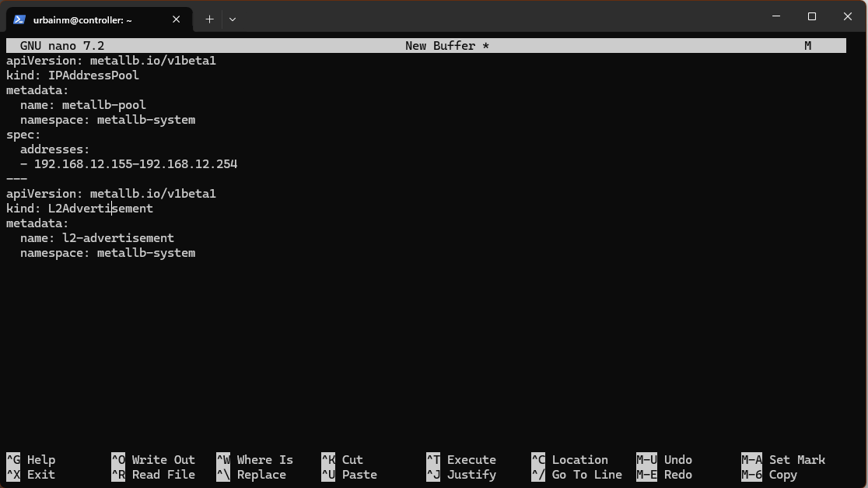
Task: Click the ^\ Replace shortcut
Action: tap(251, 475)
